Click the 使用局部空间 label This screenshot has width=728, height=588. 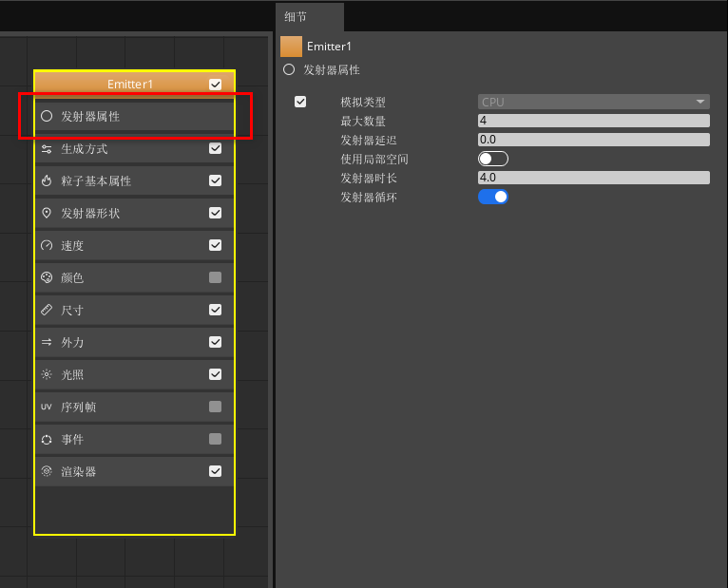click(374, 160)
